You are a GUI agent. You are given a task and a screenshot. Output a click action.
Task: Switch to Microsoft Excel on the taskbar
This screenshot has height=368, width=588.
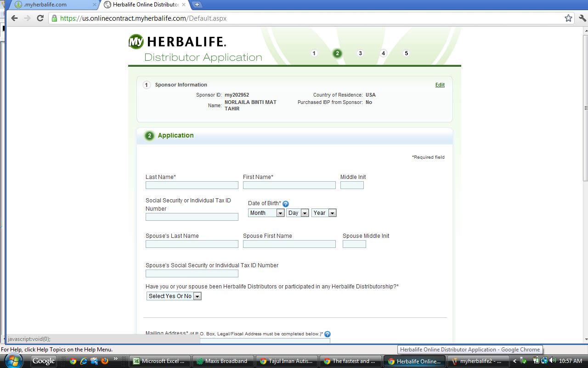point(159,361)
